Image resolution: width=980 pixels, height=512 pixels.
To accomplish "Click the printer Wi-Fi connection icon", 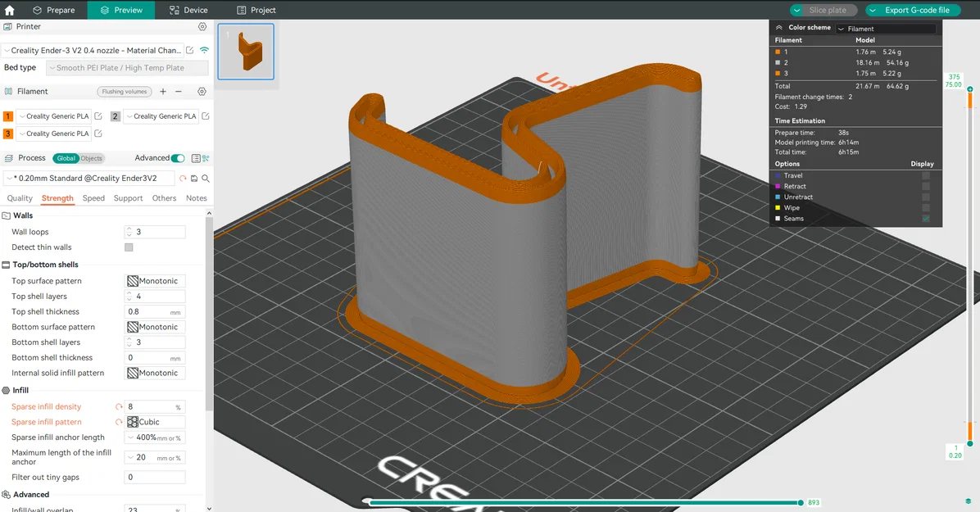I will (204, 50).
